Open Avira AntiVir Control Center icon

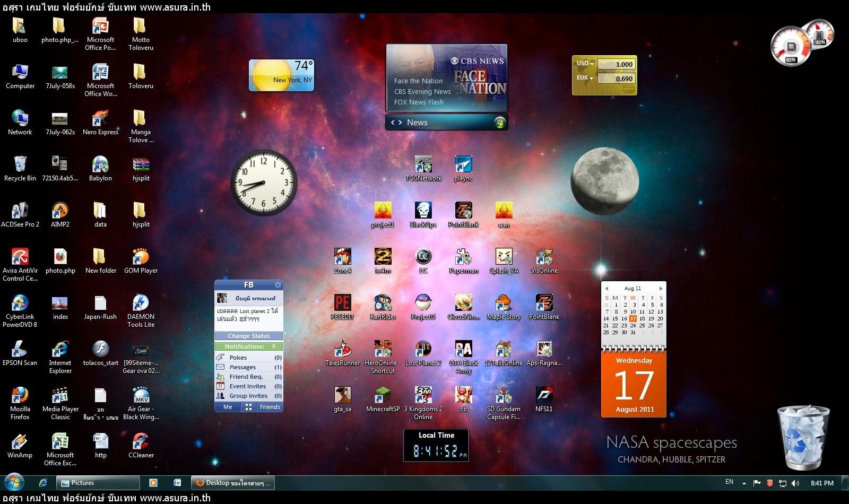pyautogui.click(x=20, y=265)
